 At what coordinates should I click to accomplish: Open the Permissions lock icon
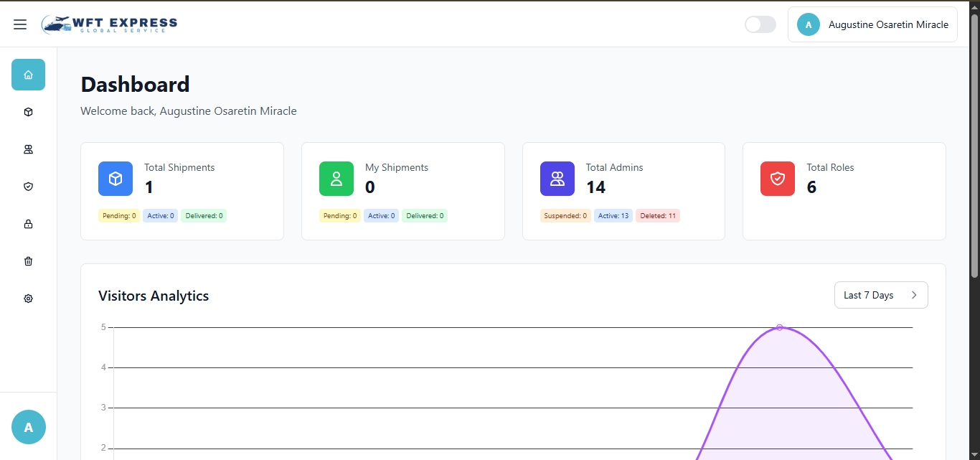(28, 224)
